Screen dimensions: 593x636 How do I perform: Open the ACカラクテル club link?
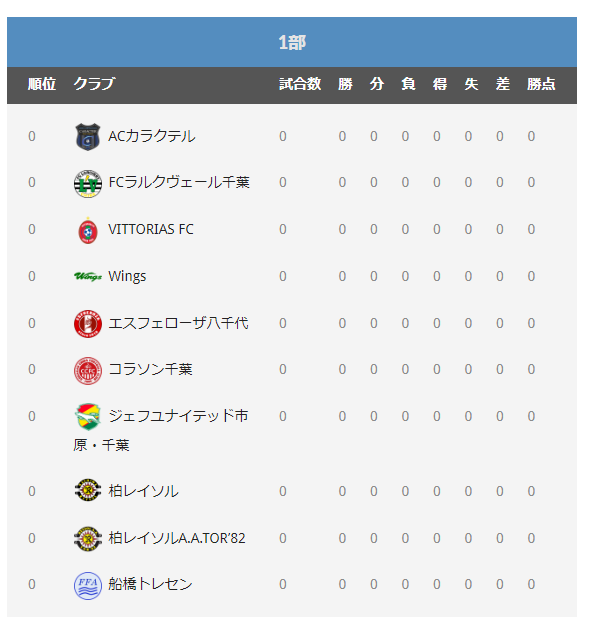pos(151,136)
